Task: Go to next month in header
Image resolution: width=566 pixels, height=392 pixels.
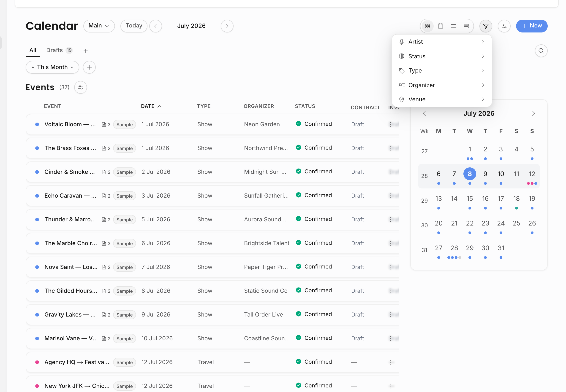Action: (x=227, y=26)
